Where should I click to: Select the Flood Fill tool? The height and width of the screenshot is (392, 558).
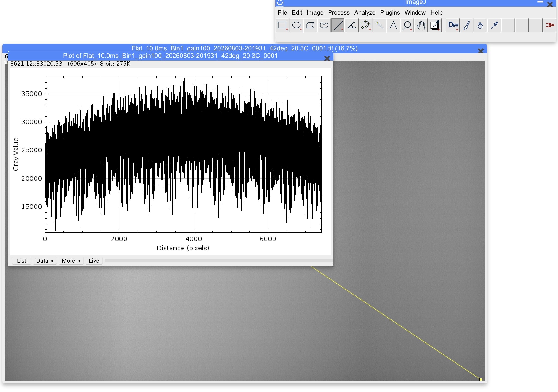click(x=481, y=25)
